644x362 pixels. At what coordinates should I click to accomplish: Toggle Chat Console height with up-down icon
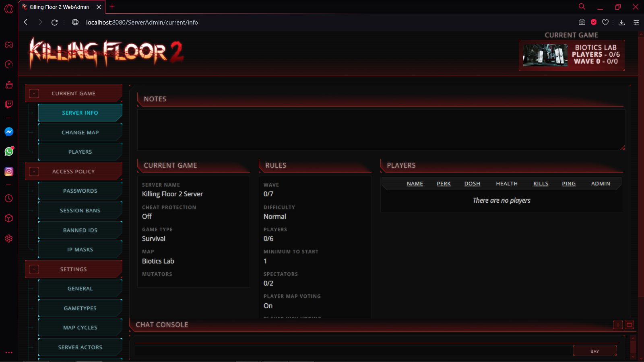[618, 325]
